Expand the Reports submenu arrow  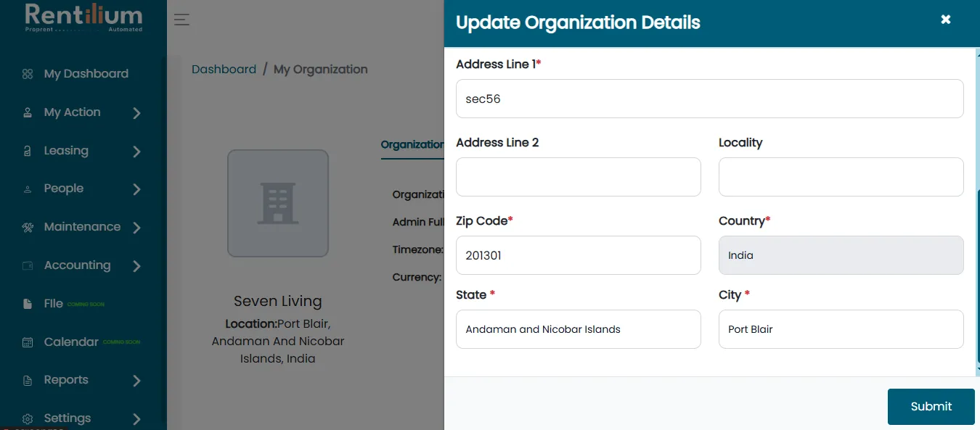tap(136, 381)
